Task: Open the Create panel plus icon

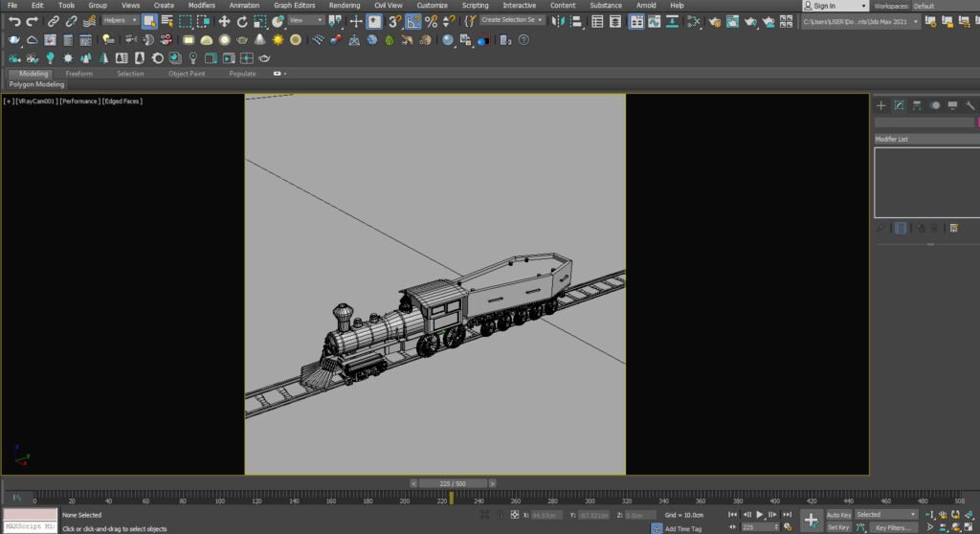Action: (881, 105)
